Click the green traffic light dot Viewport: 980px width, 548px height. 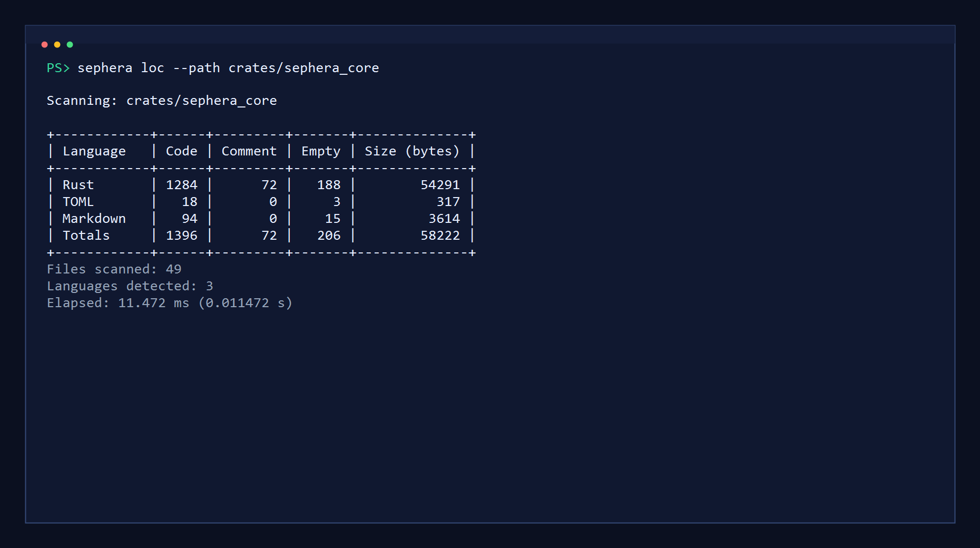coord(70,45)
